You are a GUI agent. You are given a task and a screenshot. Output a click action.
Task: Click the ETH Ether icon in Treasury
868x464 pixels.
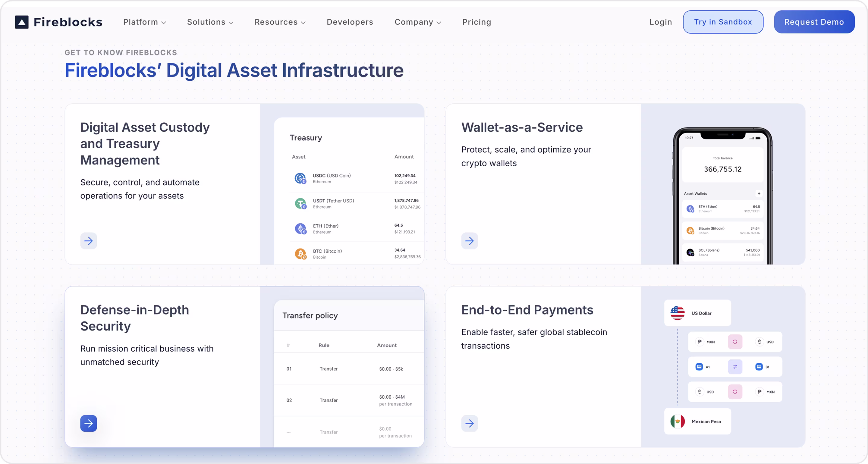point(300,229)
